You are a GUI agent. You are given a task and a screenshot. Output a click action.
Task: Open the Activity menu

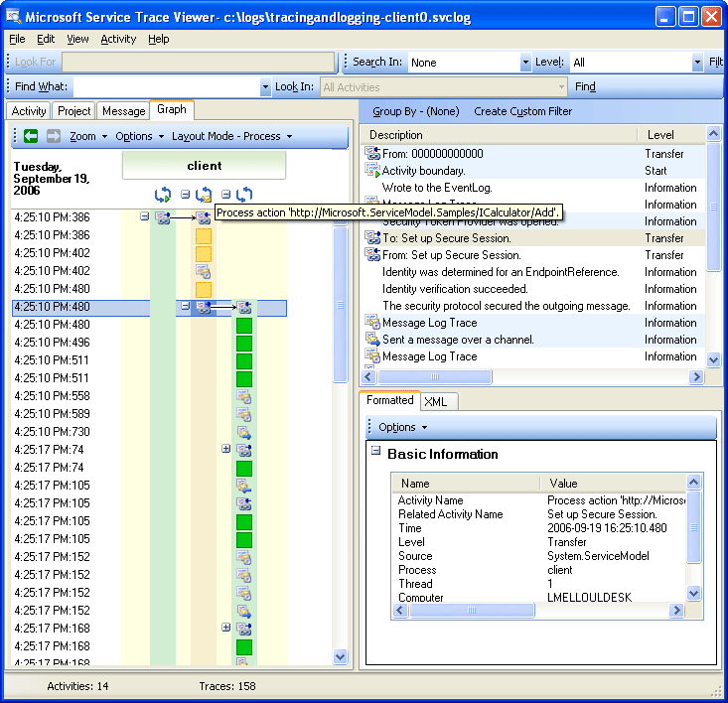point(118,39)
